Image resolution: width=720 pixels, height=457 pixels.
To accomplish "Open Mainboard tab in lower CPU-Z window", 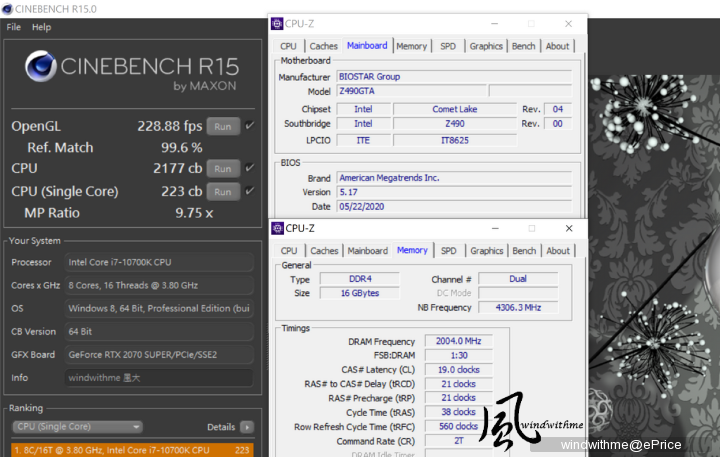I will [x=367, y=251].
